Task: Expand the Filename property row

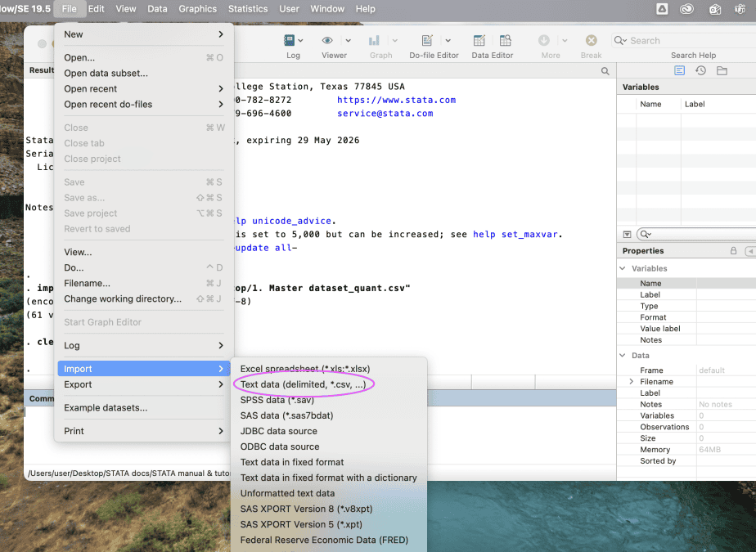Action: point(631,382)
